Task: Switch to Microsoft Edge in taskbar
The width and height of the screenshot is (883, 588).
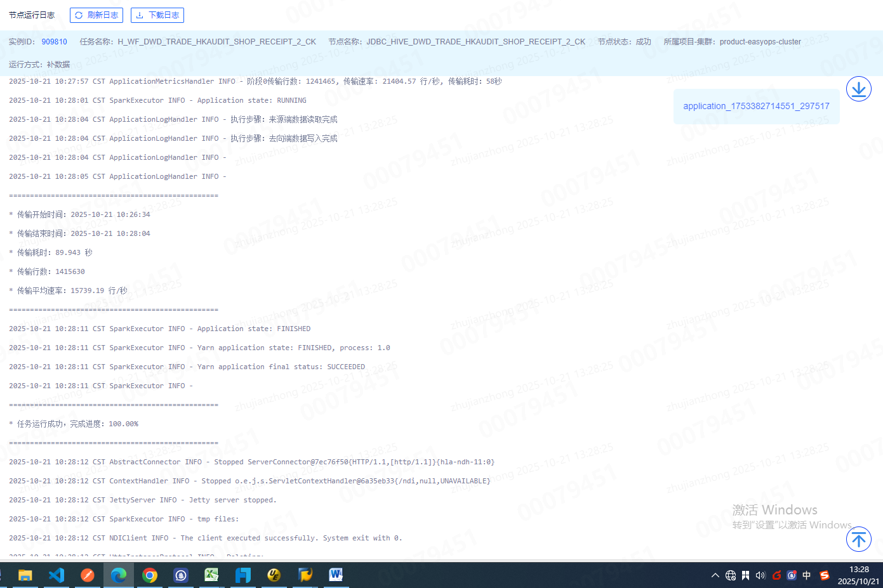Action: point(119,575)
